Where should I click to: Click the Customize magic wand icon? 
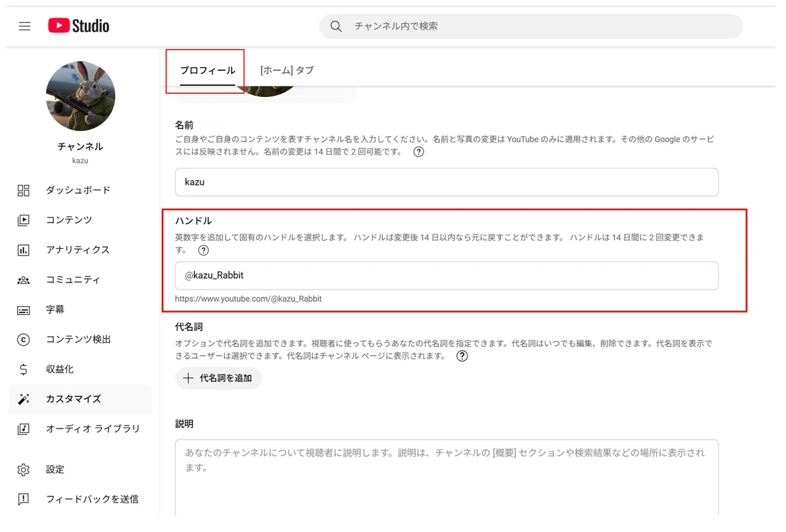click(24, 399)
